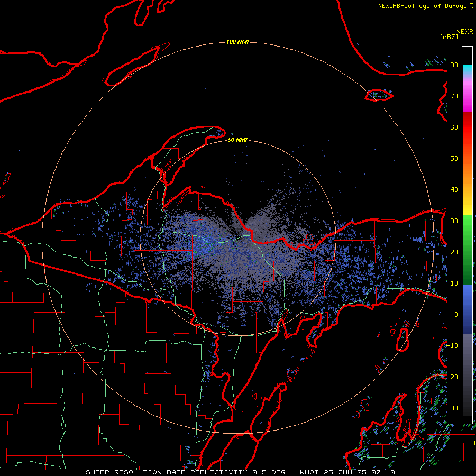This screenshot has height=476, width=476.
Task: Click the cyan top segment of the color bar
Action: 467,70
